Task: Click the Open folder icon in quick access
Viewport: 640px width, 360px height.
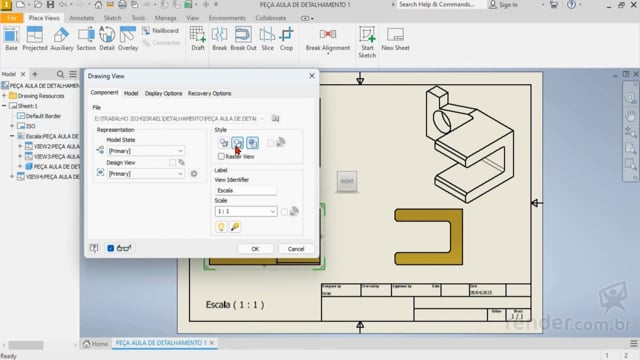Action: [38, 5]
